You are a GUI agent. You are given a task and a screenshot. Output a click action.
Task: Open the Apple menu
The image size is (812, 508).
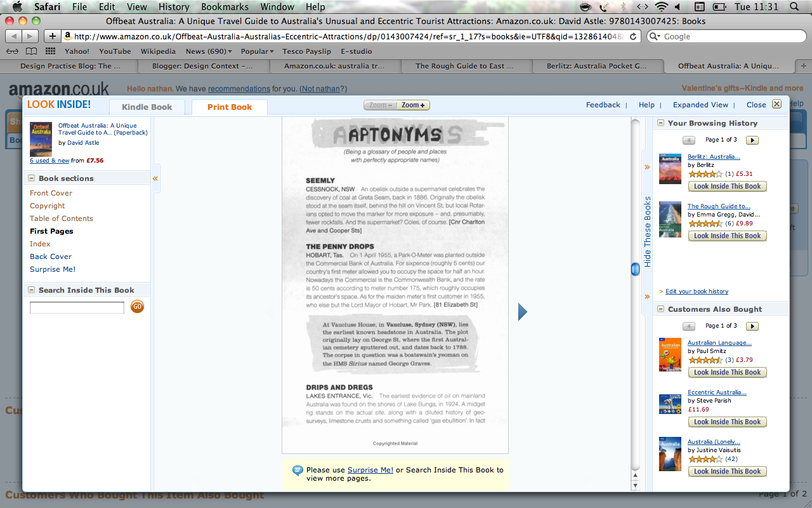(17, 7)
